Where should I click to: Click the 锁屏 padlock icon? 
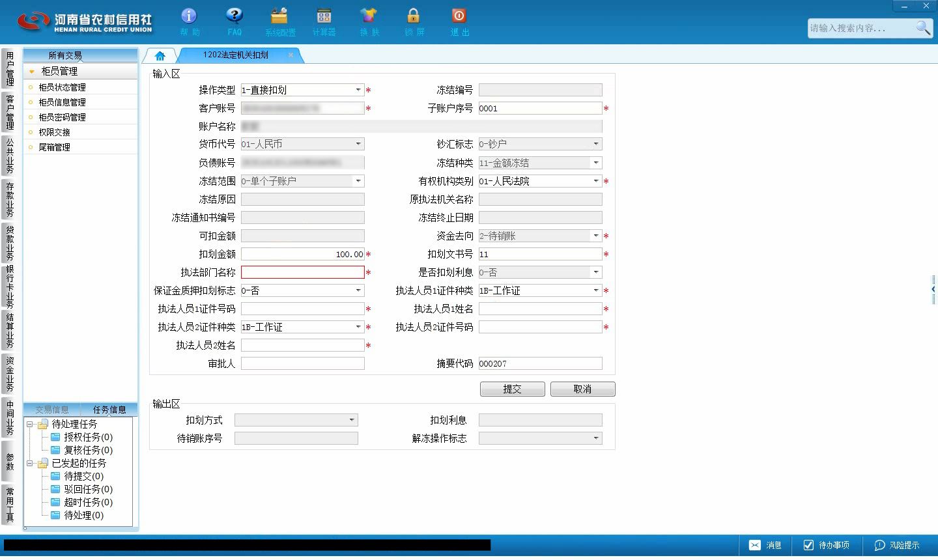click(414, 16)
